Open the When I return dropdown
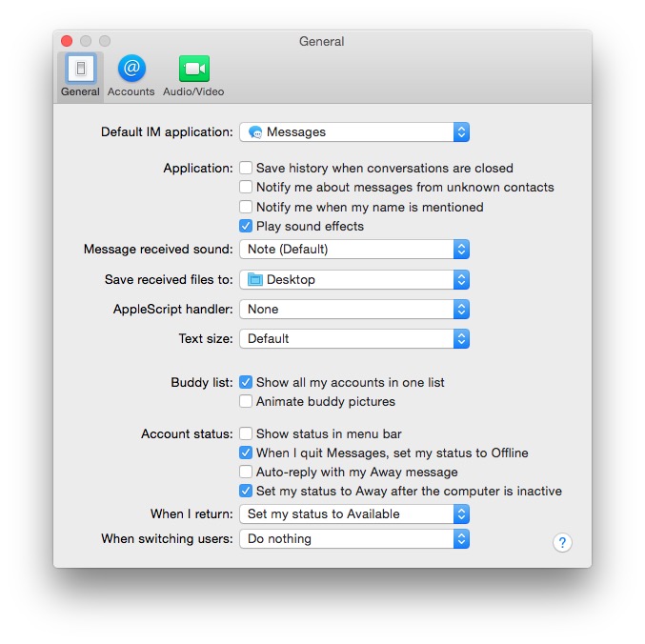The height and width of the screenshot is (644, 645). point(354,514)
